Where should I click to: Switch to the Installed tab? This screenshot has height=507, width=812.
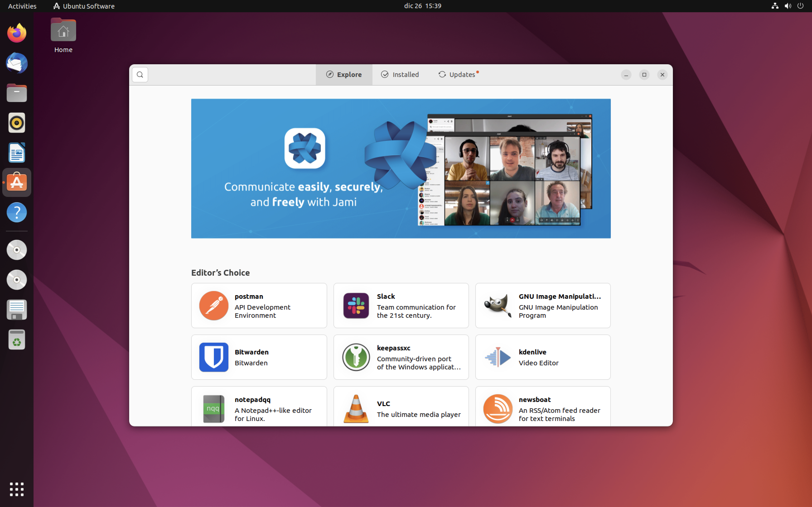(400, 74)
